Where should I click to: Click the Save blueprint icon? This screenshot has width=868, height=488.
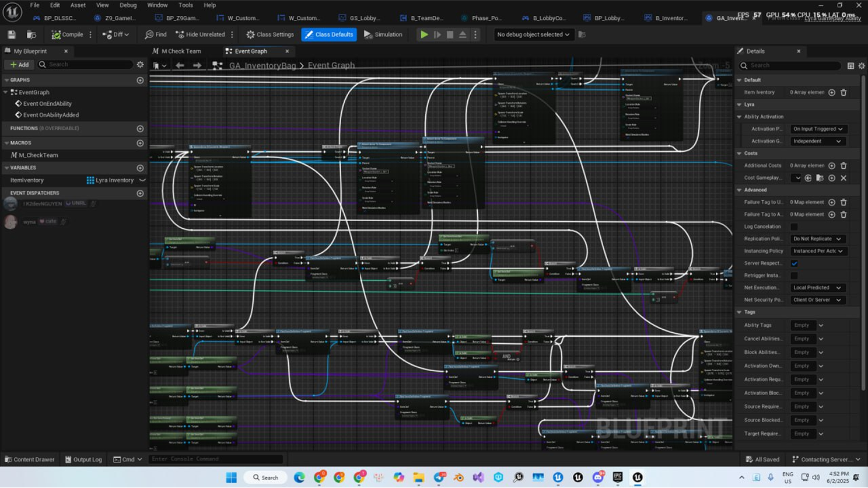click(12, 34)
